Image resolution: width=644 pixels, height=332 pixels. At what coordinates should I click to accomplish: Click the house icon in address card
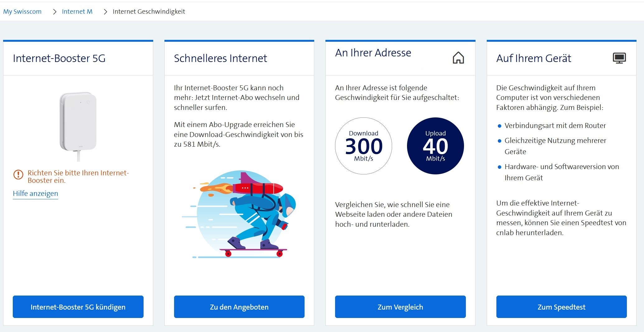[458, 58]
